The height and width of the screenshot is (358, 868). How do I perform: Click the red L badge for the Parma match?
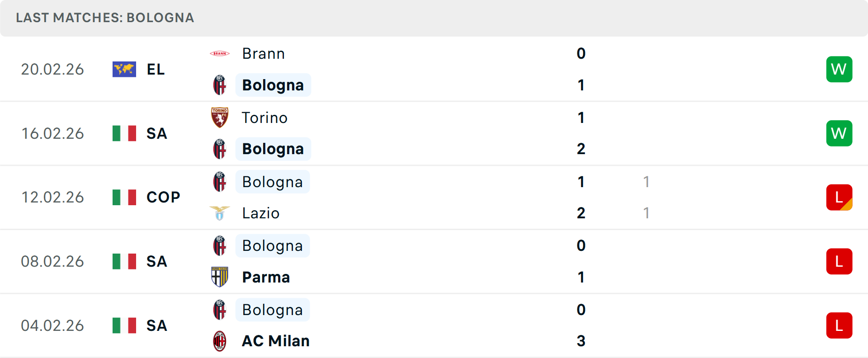[x=839, y=261]
